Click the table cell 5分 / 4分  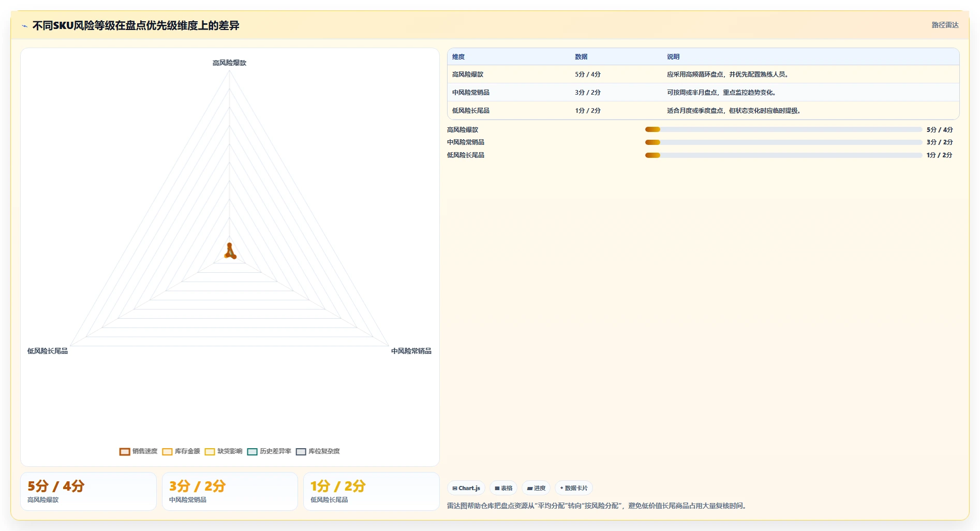pos(588,75)
